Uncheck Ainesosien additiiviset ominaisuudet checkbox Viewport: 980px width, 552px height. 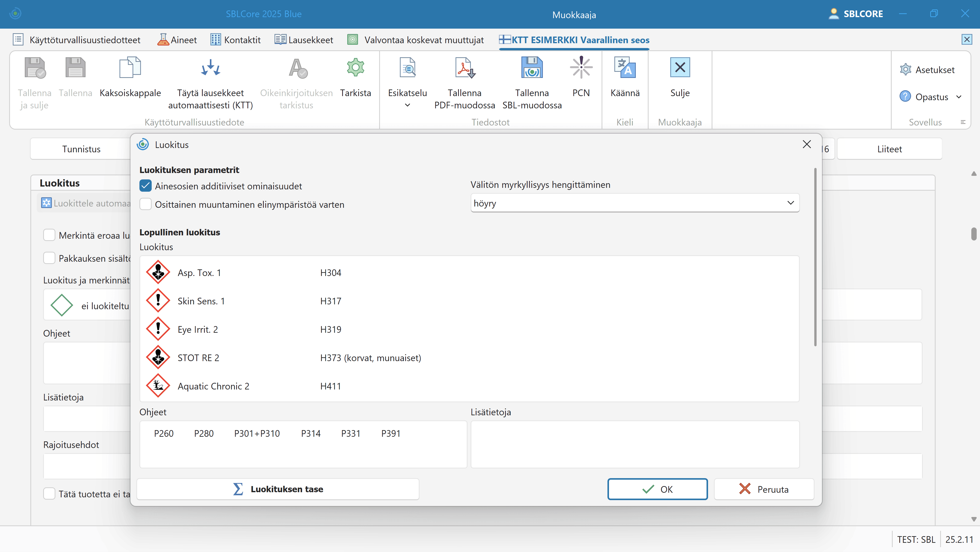(146, 186)
